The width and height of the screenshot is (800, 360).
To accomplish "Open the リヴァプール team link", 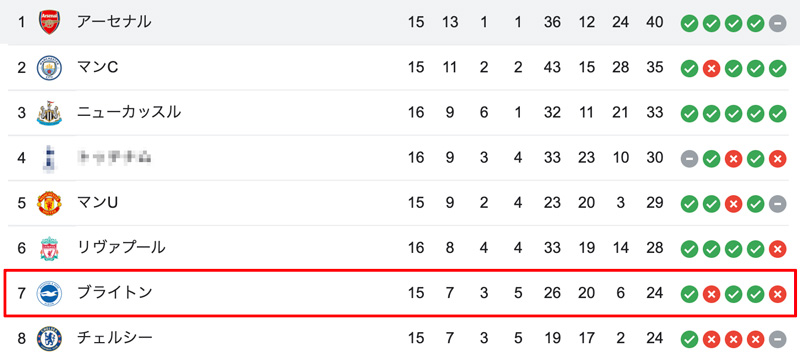I will pyautogui.click(x=121, y=248).
